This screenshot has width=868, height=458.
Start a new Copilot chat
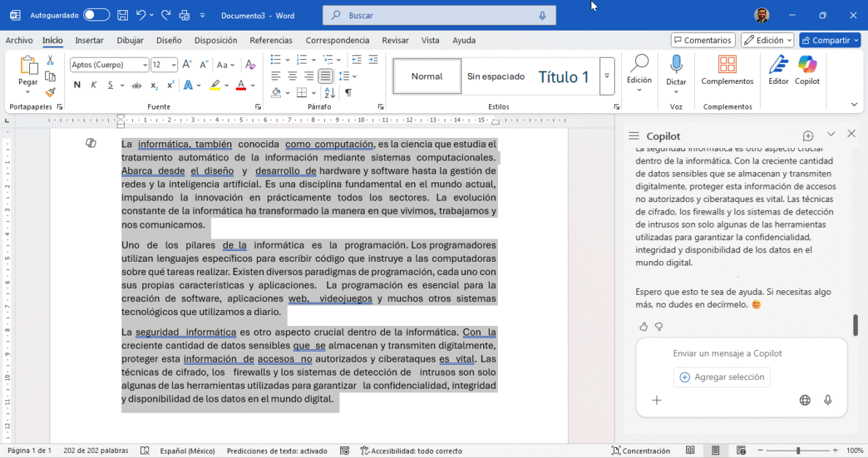(808, 136)
